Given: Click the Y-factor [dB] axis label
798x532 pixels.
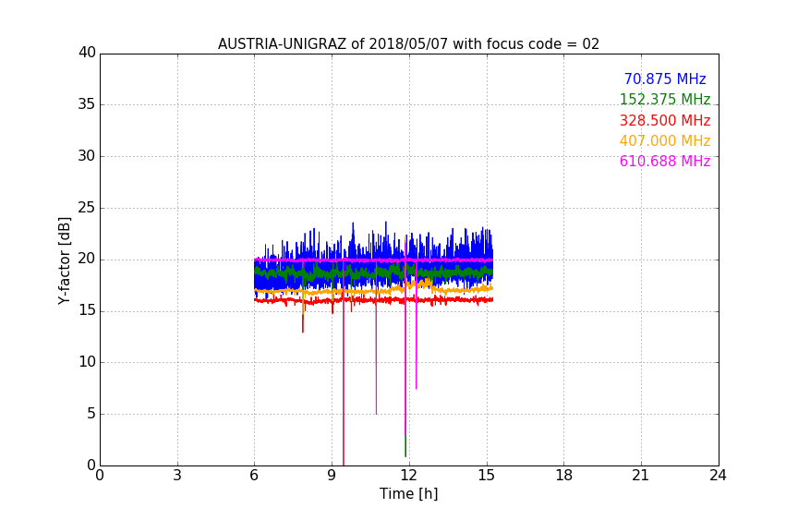Looking at the screenshot, I should click(64, 260).
